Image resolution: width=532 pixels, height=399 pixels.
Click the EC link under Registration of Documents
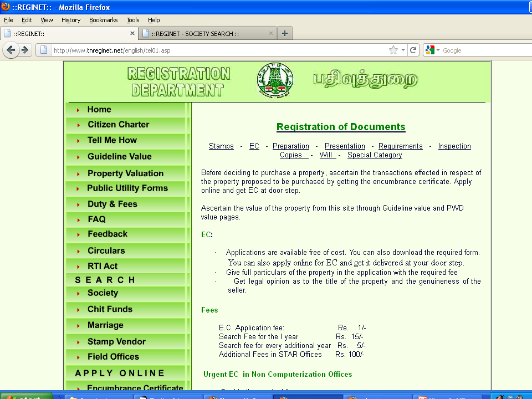tap(254, 146)
